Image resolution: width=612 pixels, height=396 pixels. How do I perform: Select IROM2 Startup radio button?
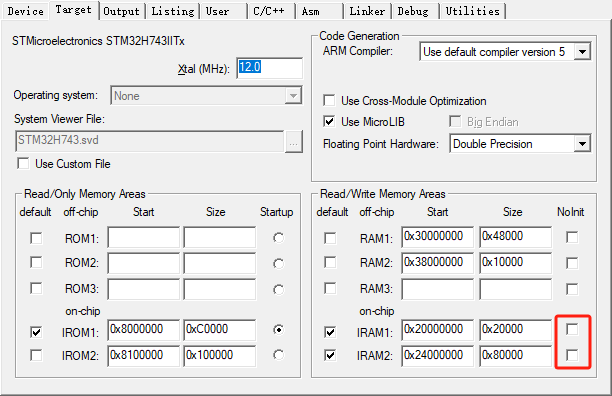point(278,355)
